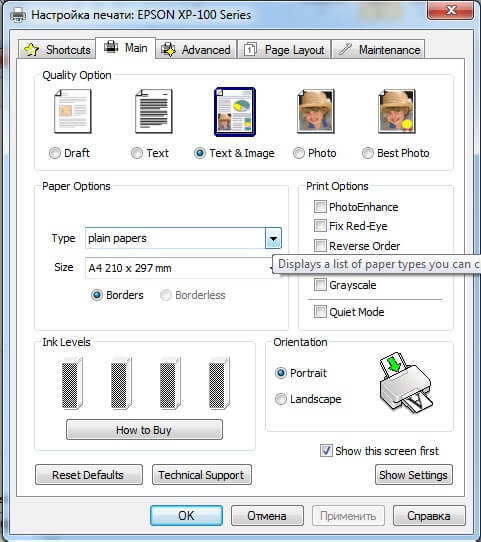
Task: Click the black ink level cartridge indicator
Action: coord(72,383)
